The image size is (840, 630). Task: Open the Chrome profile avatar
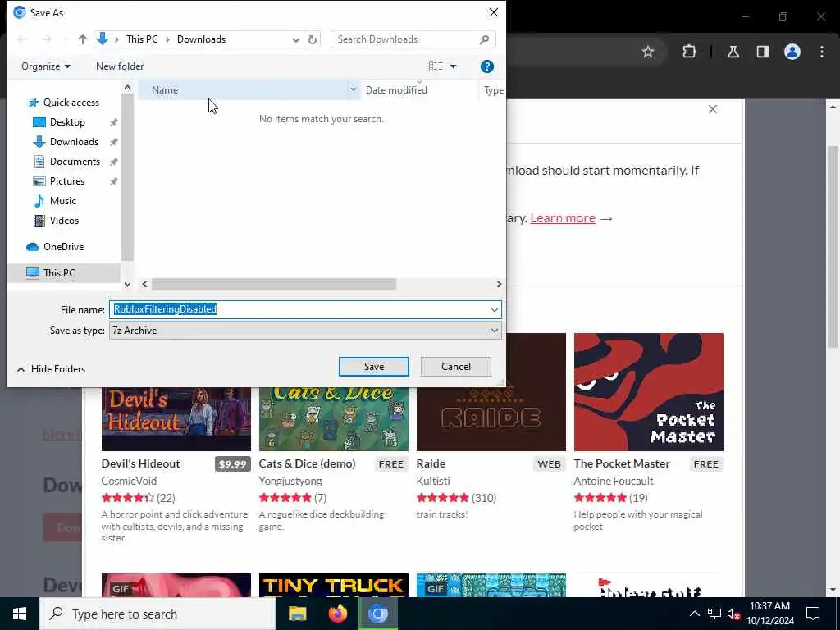792,52
